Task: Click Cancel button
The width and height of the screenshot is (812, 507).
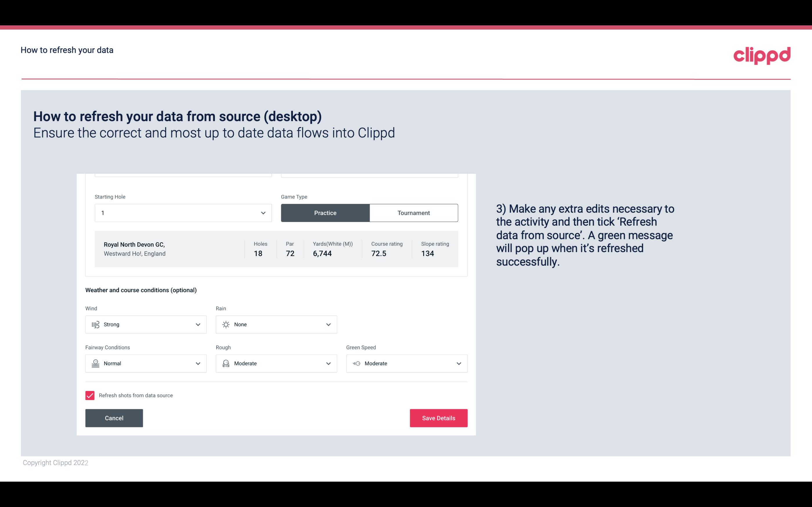Action: tap(114, 418)
